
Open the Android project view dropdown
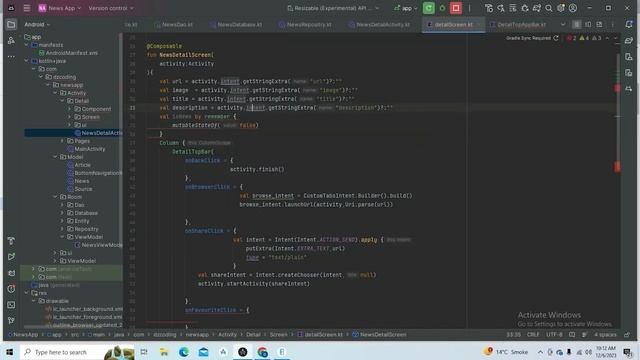37,24
